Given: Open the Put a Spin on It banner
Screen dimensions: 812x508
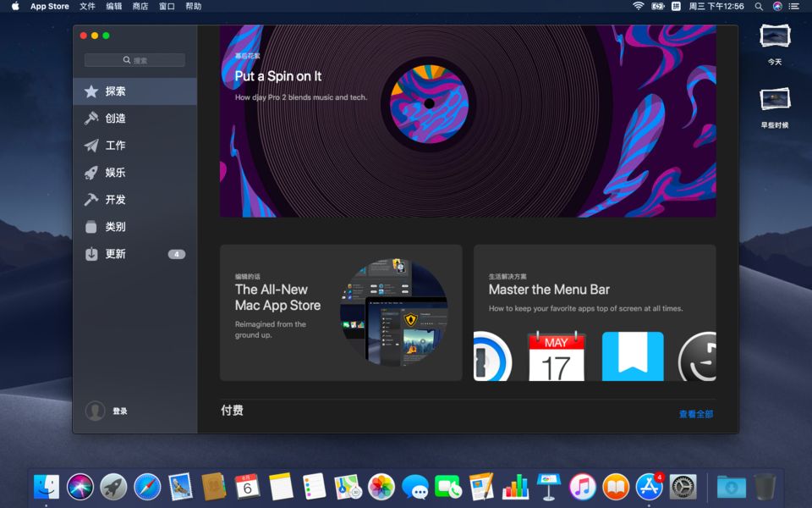Looking at the screenshot, I should 468,121.
